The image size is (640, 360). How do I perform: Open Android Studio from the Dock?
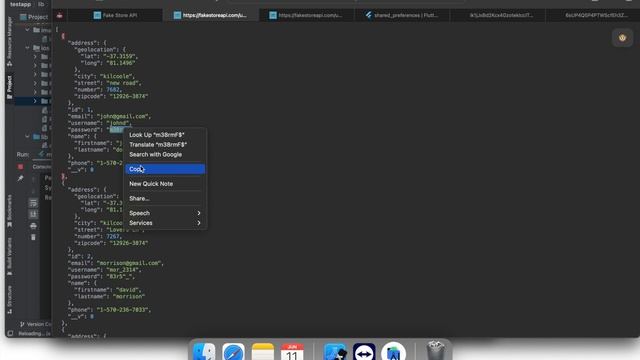click(393, 352)
